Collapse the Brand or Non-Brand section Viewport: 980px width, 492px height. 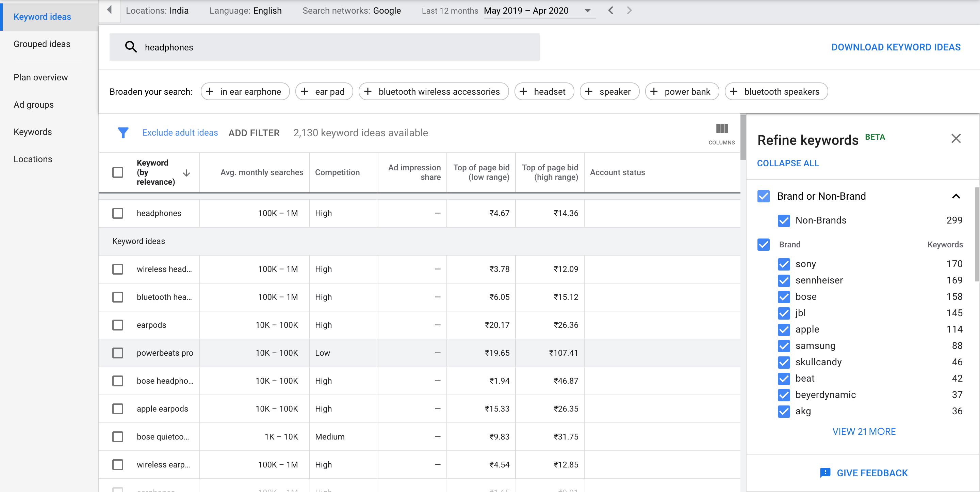(x=955, y=196)
